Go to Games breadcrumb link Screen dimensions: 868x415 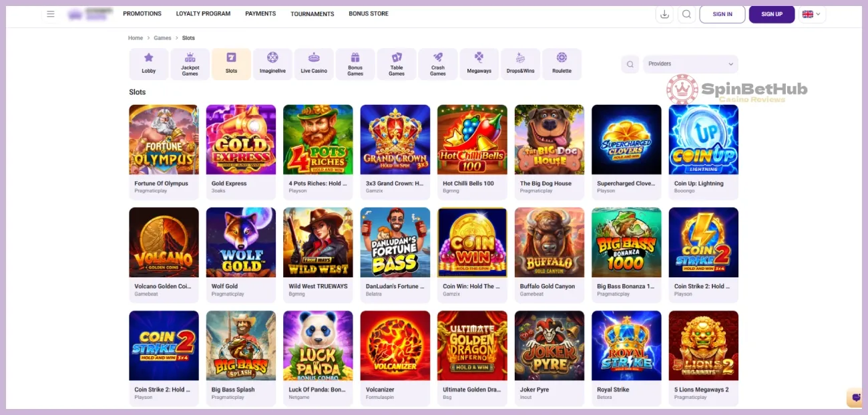point(163,38)
